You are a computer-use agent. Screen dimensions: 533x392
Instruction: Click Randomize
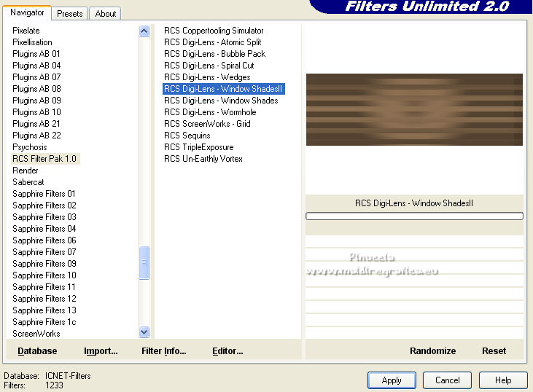[x=432, y=351]
